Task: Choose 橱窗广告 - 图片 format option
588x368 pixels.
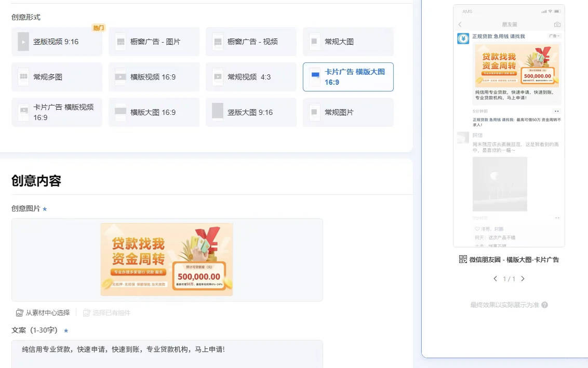Action: point(154,42)
